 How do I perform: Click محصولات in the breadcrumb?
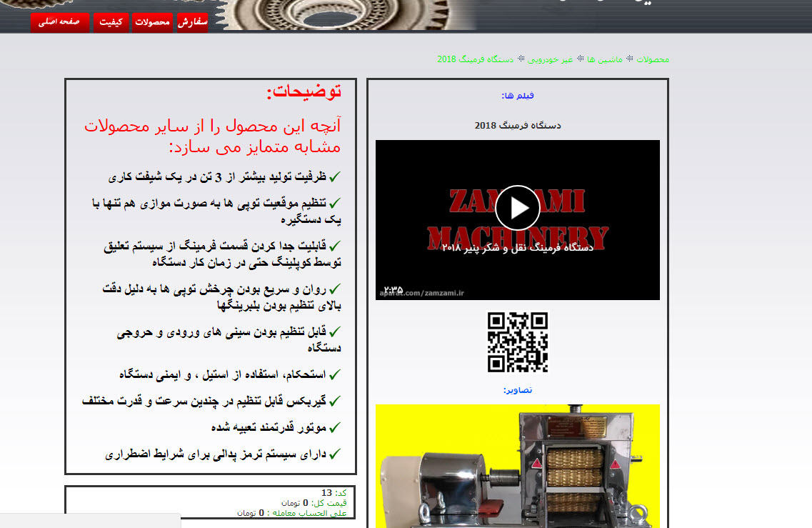(x=653, y=59)
